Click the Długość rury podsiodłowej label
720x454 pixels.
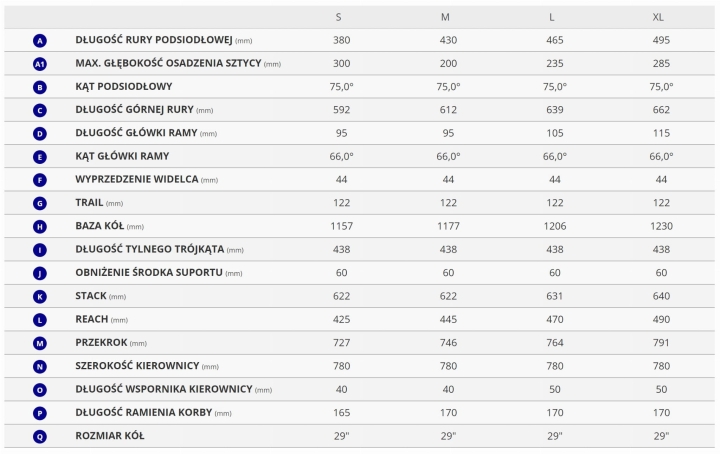pos(154,41)
